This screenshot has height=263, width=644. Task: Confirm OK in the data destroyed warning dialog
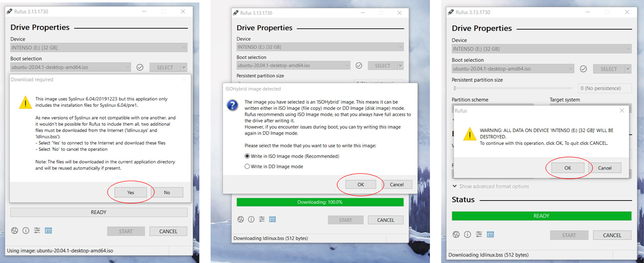pos(568,167)
